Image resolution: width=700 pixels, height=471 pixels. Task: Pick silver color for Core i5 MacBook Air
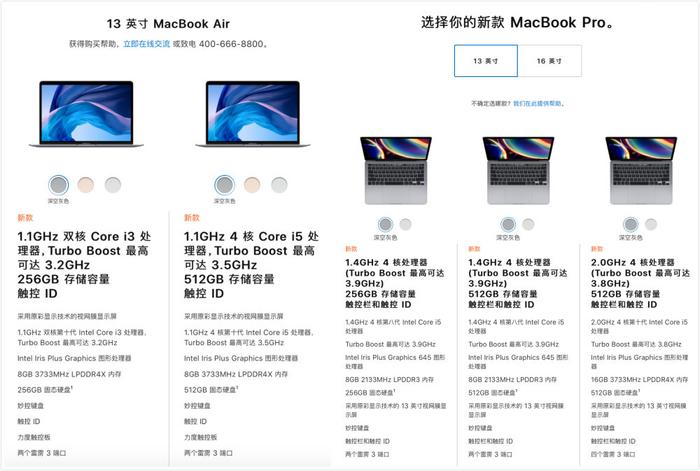click(x=279, y=184)
